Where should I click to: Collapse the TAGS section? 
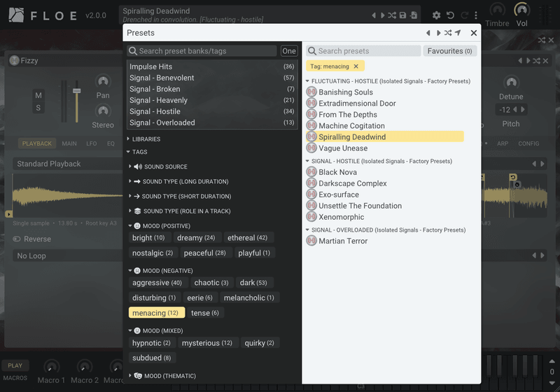(137, 152)
